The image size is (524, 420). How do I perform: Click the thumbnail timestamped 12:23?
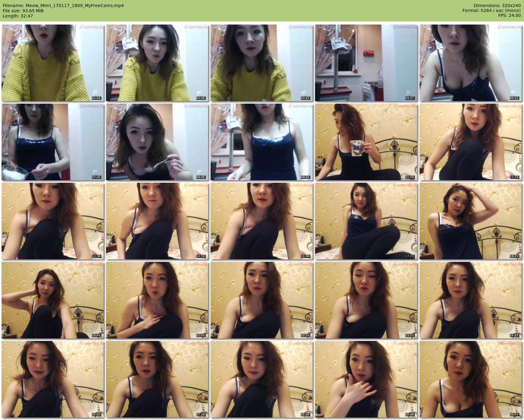[x=471, y=142]
